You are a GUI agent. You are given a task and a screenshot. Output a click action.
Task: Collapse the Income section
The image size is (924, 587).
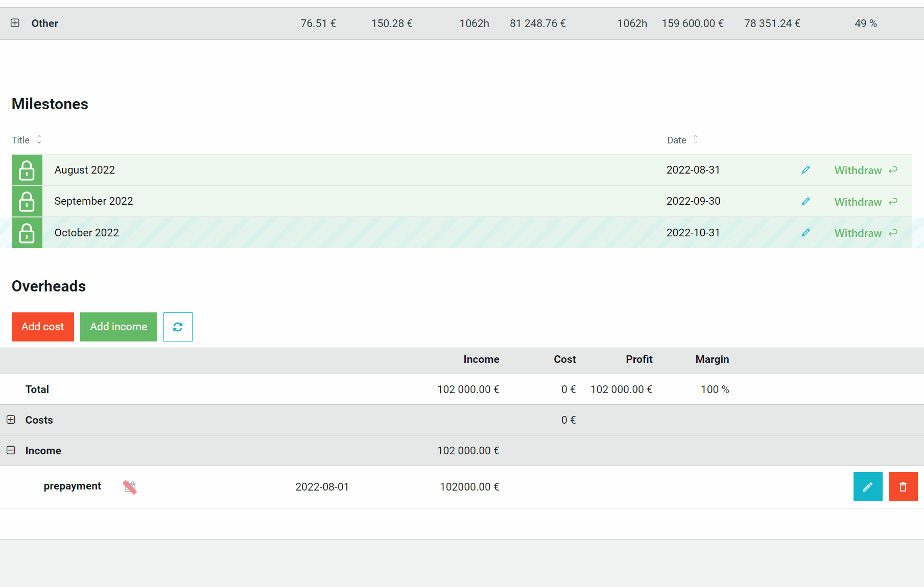tap(11, 450)
